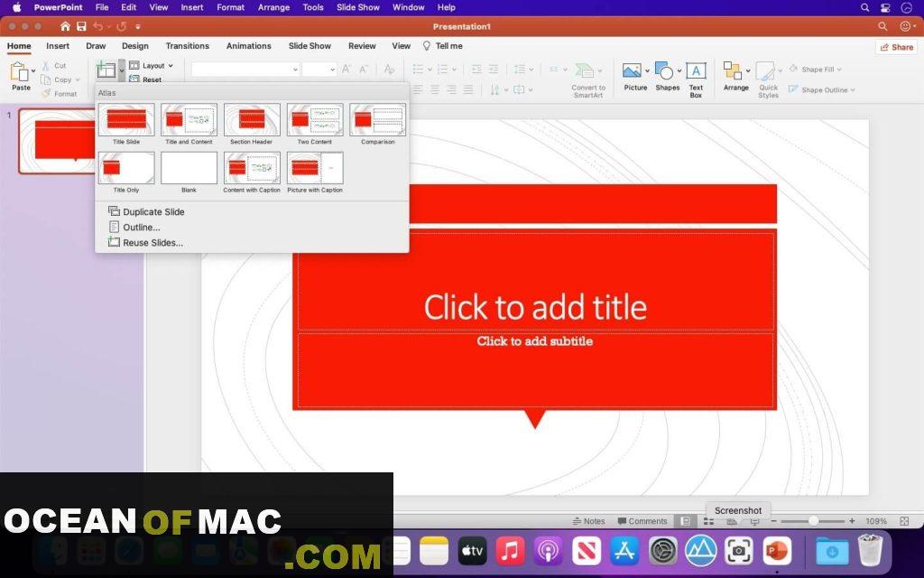Click Convert to SmartArt
The height and width of the screenshot is (578, 924).
click(x=588, y=79)
